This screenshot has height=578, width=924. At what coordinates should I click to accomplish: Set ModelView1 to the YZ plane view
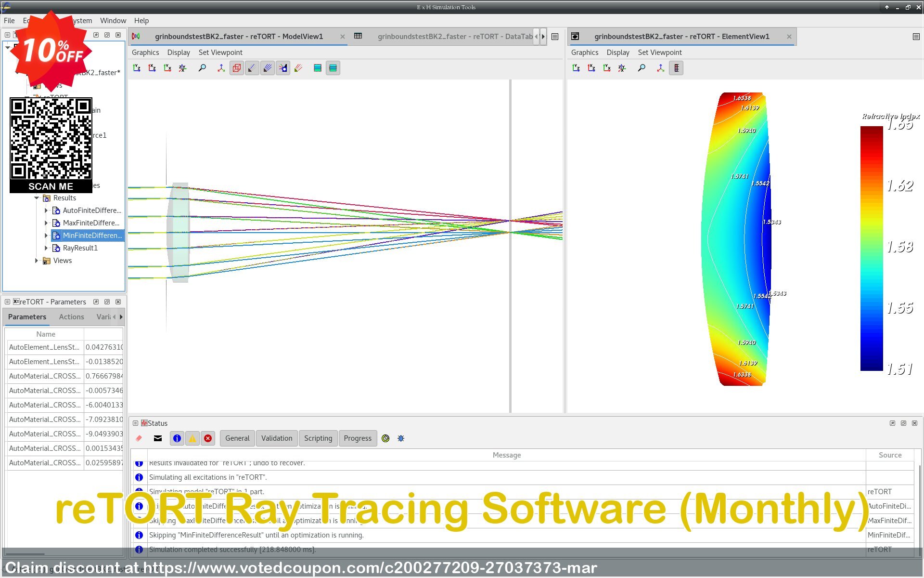coord(137,68)
